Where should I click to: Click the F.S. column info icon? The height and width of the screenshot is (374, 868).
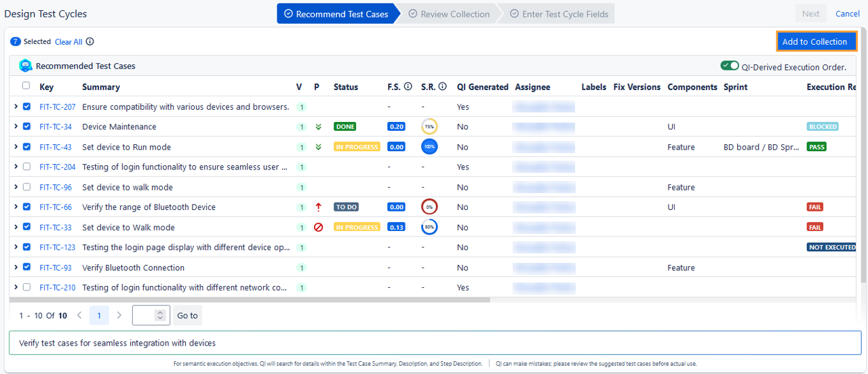(x=408, y=87)
